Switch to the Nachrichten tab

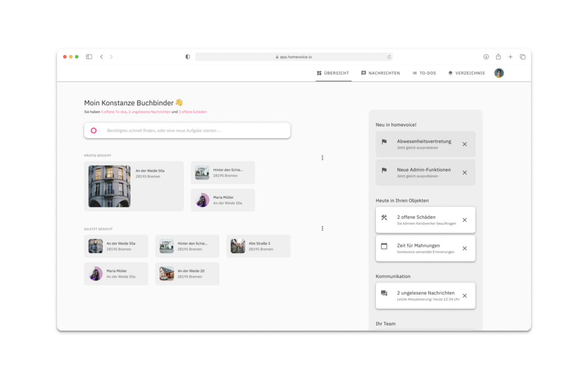(x=380, y=73)
